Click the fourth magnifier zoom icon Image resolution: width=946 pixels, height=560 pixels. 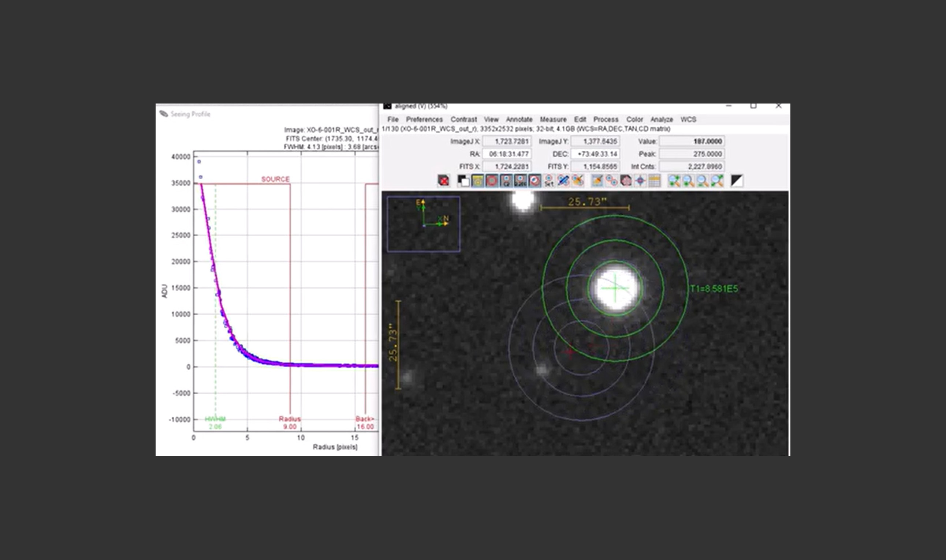717,181
